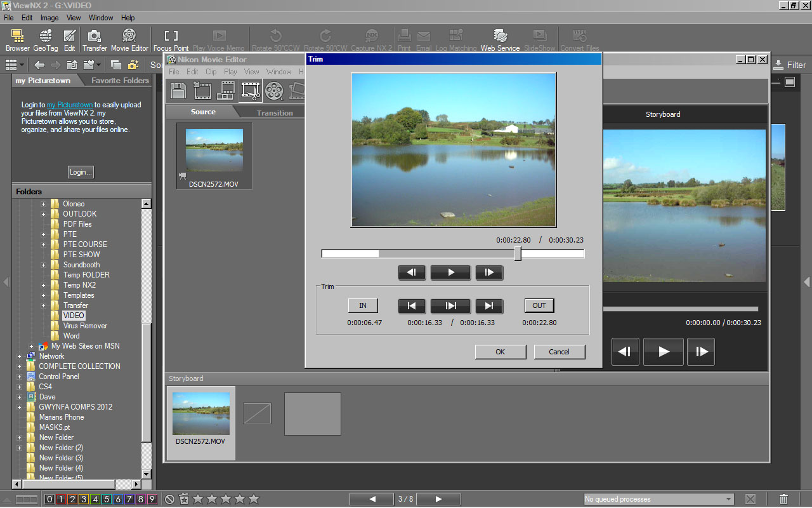
Task: Go to the previous image in ViewNX
Action: 372,499
